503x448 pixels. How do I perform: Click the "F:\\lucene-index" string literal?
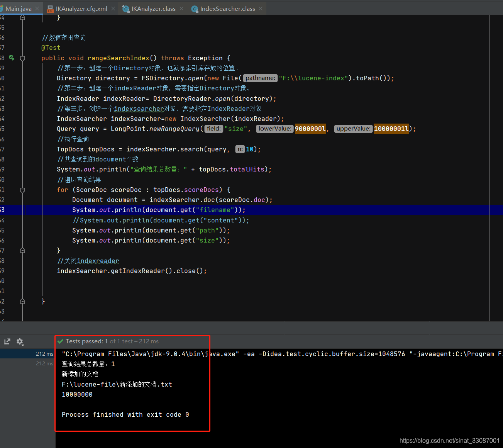[x=313, y=78]
